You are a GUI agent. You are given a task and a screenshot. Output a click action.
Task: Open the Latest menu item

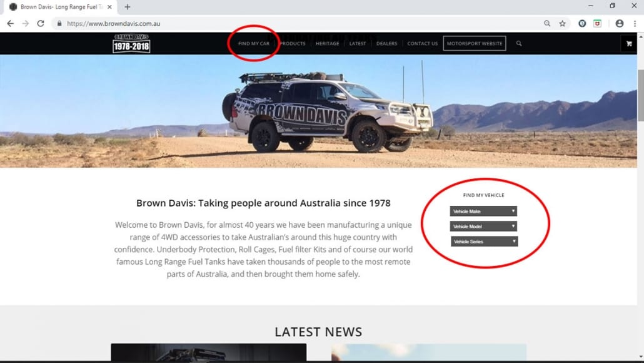tap(357, 43)
